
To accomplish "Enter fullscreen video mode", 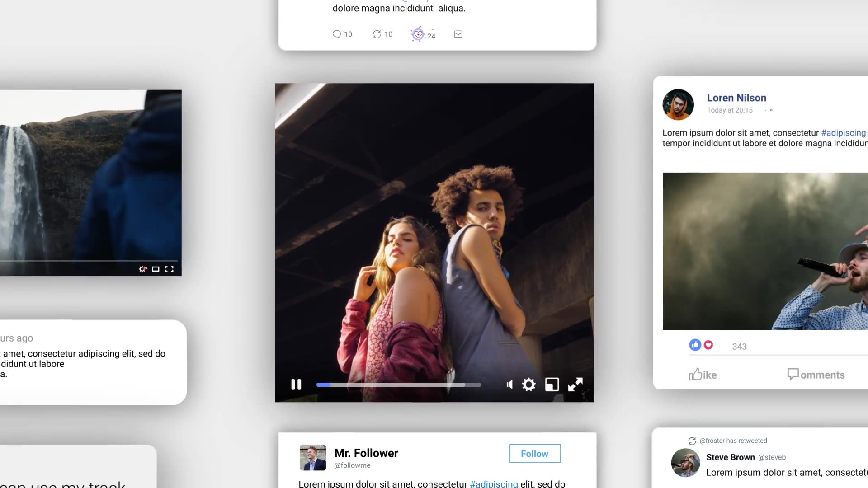I will pyautogui.click(x=575, y=385).
